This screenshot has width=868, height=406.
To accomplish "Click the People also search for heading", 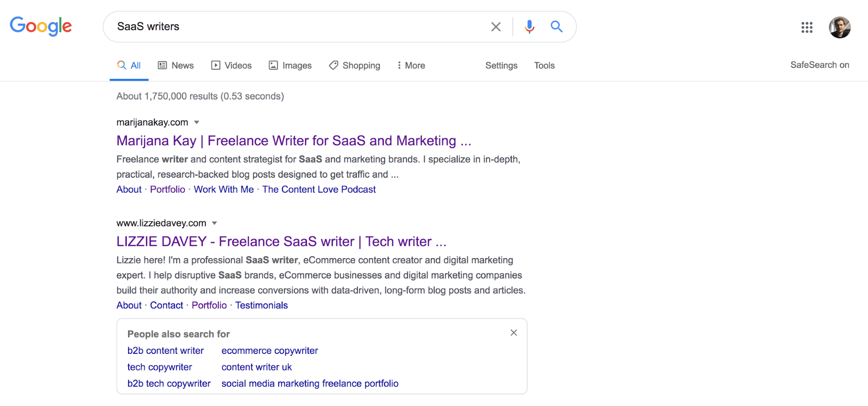I will pyautogui.click(x=178, y=334).
